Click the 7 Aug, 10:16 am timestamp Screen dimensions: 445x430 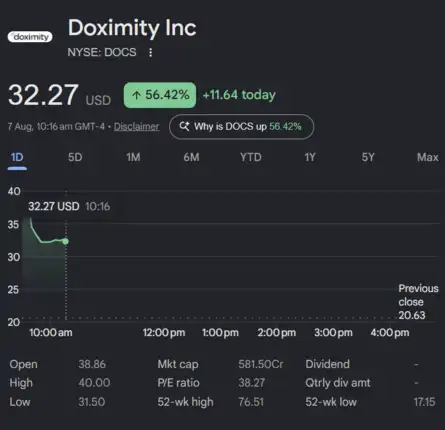(56, 127)
